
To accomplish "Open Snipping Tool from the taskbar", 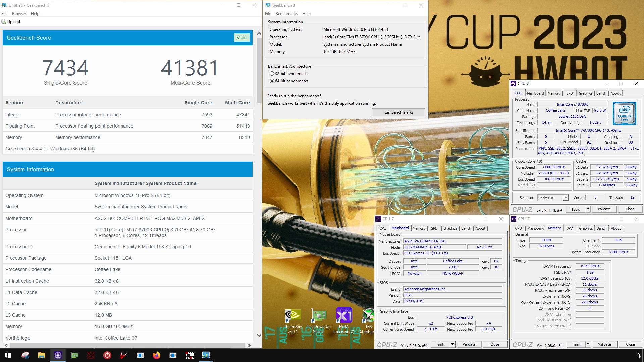I will 25,355.
